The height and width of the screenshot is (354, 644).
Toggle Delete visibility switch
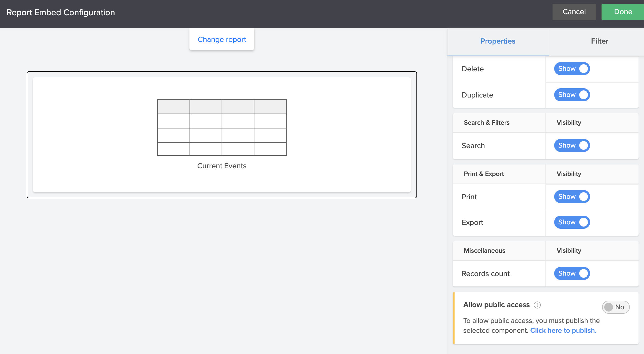(x=572, y=69)
